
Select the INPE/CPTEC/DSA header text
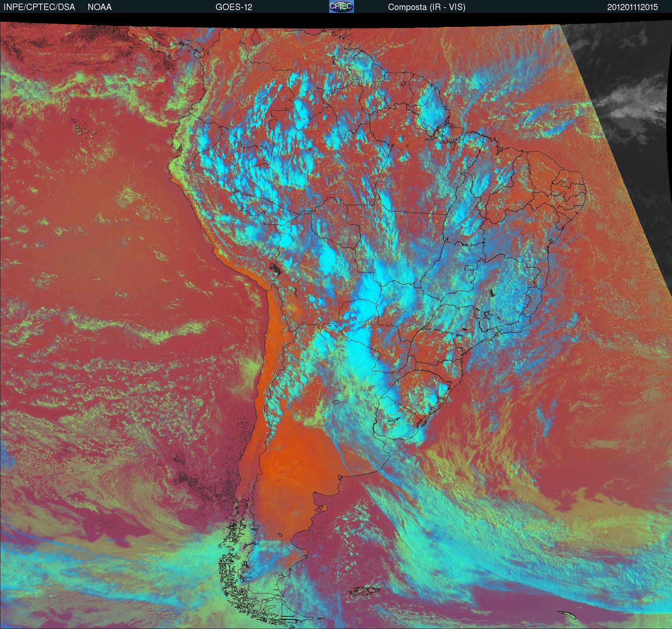click(x=39, y=7)
